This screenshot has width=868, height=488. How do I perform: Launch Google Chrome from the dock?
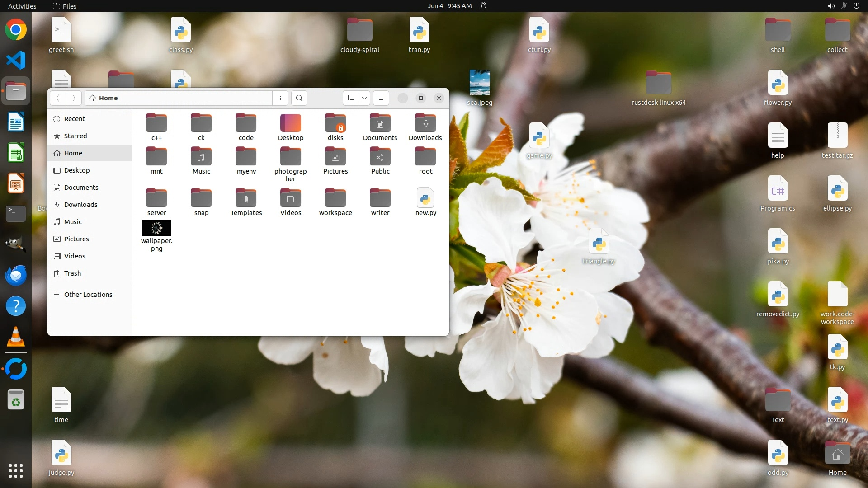(x=16, y=30)
